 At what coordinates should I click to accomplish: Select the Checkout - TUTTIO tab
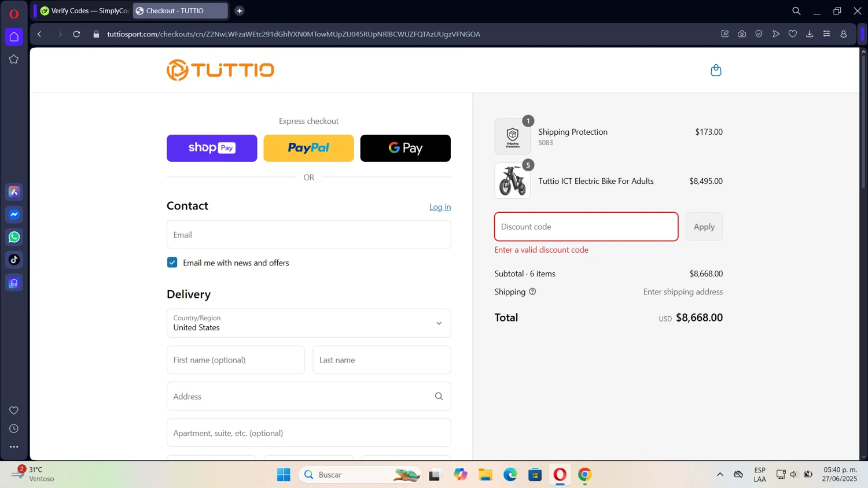pyautogui.click(x=181, y=11)
